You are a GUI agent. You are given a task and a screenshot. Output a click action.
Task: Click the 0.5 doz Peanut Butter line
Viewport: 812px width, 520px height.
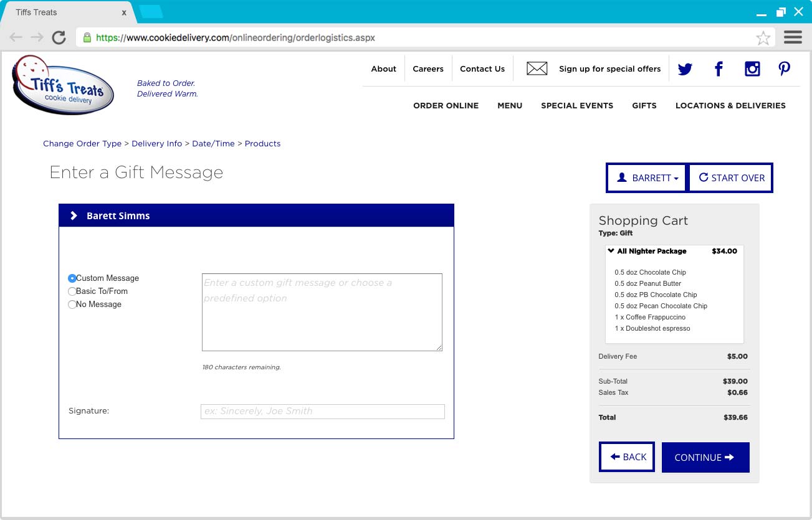(x=648, y=284)
